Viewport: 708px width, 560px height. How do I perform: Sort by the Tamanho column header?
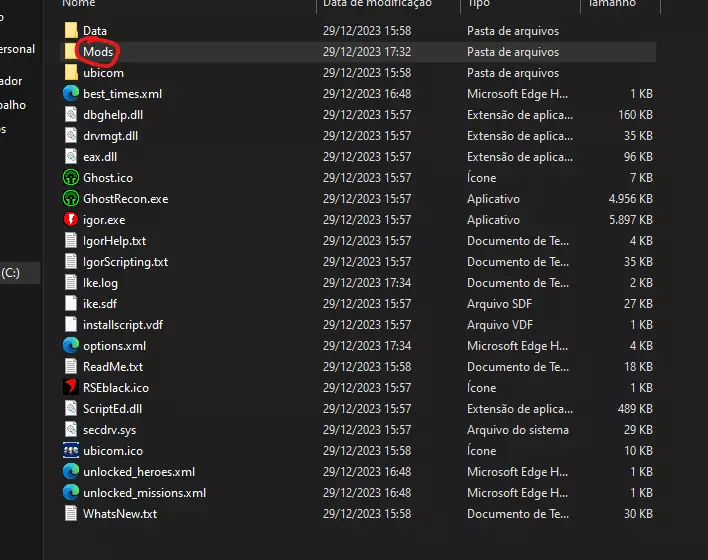pos(612,4)
